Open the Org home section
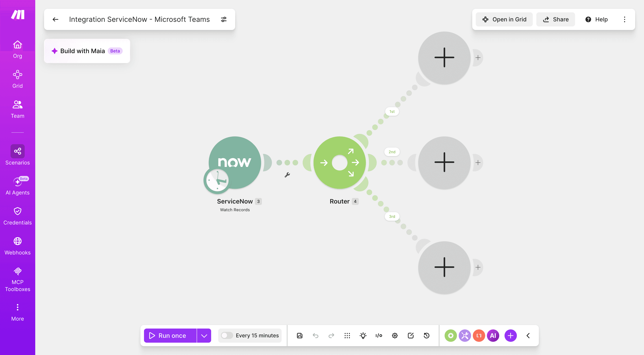The width and height of the screenshot is (644, 355). pyautogui.click(x=17, y=49)
